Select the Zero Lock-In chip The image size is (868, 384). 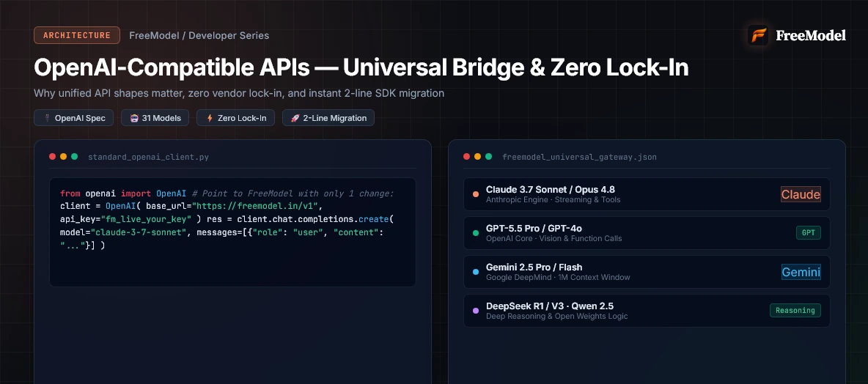click(x=235, y=118)
